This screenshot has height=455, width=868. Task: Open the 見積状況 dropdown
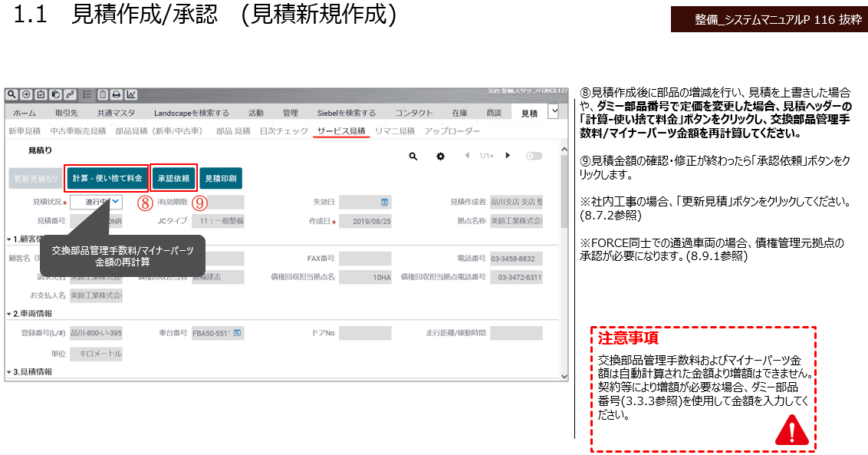[116, 202]
